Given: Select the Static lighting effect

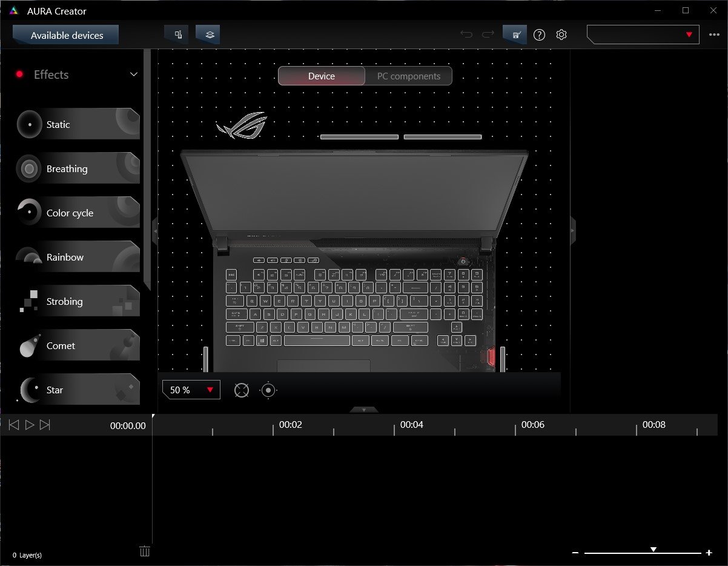Looking at the screenshot, I should [x=78, y=124].
